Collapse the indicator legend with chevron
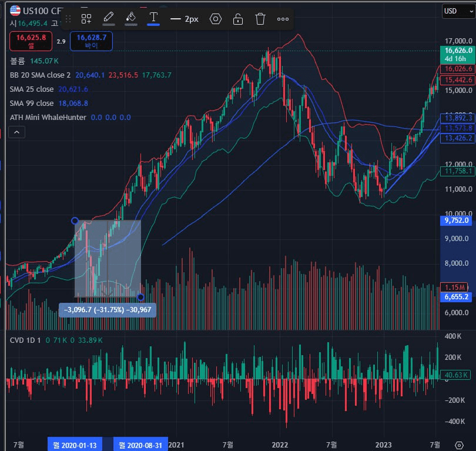Screen dimensions: 476x451 coord(16,132)
